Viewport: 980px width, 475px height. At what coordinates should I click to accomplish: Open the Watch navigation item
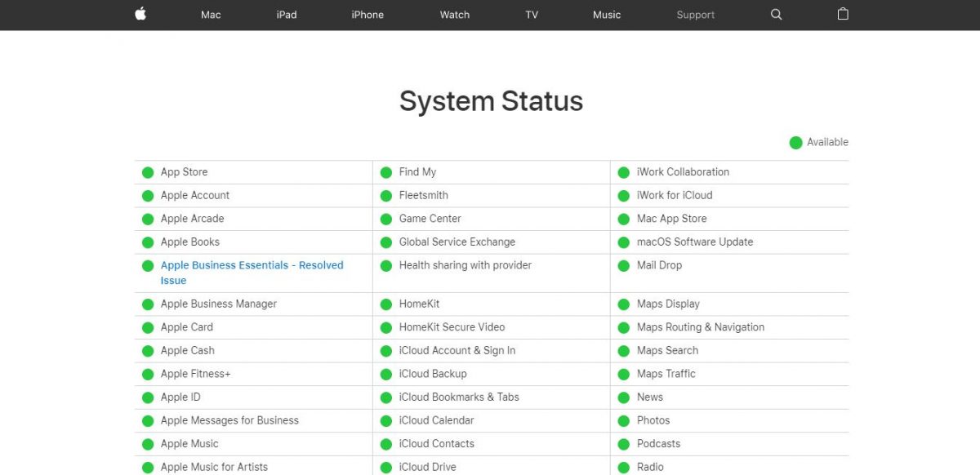[x=455, y=15]
